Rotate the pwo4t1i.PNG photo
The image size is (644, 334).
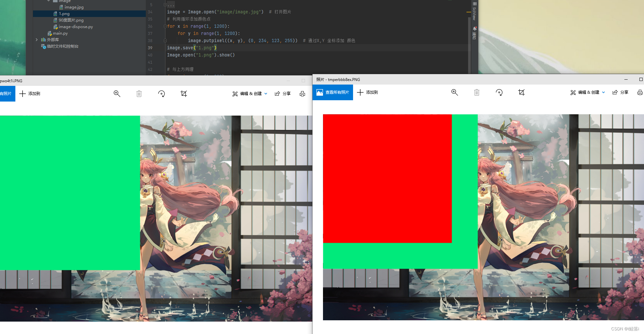[x=161, y=94]
